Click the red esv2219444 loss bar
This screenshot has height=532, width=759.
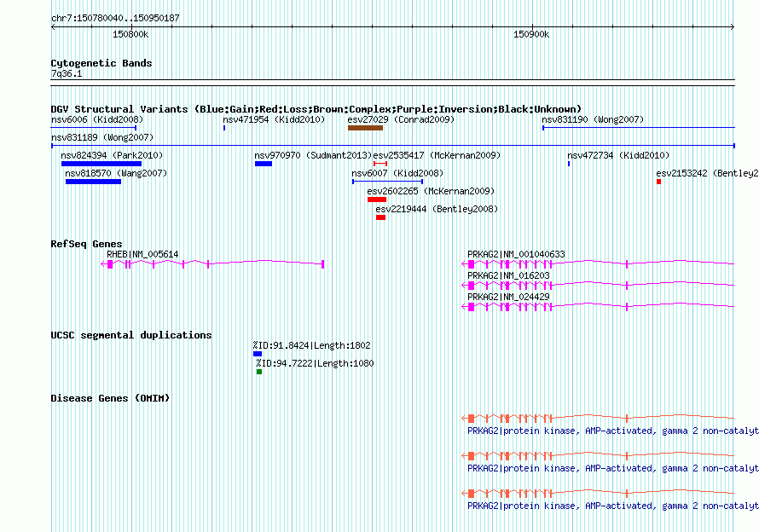[381, 217]
